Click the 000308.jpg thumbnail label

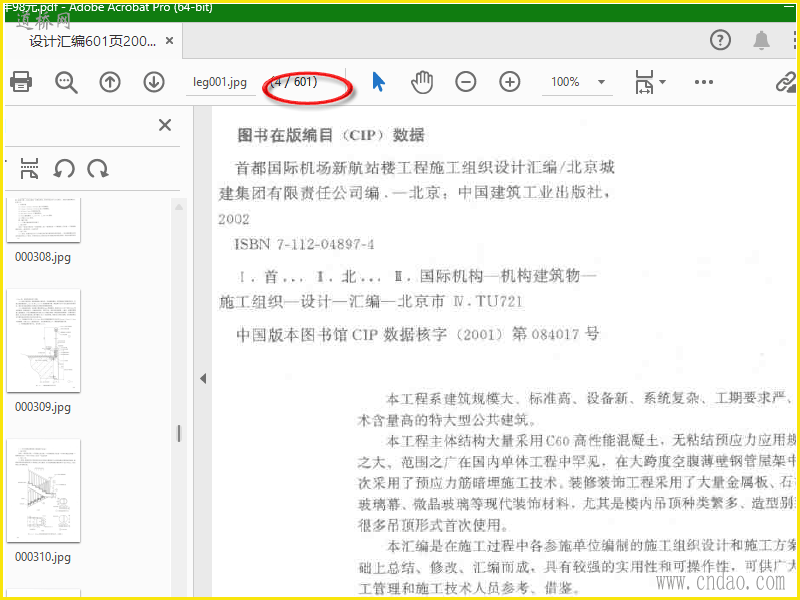click(43, 257)
